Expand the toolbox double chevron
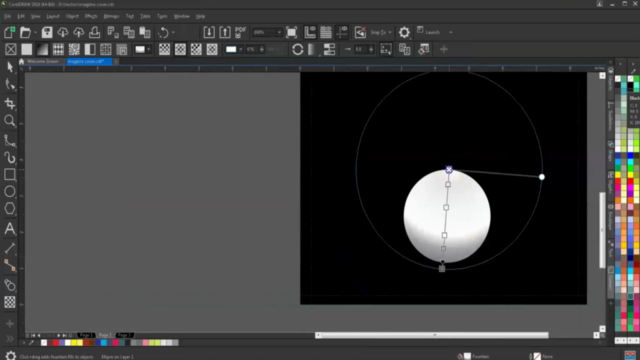The image size is (640, 360). [10, 339]
